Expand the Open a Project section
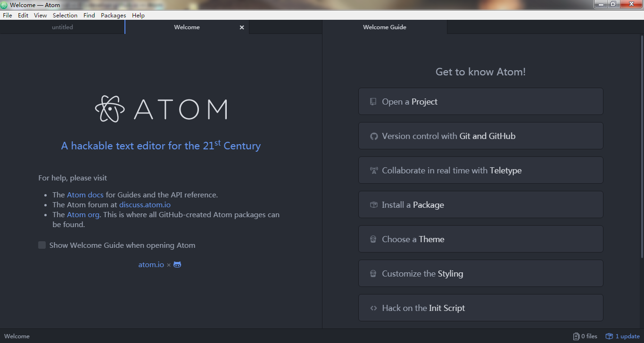Image resolution: width=644 pixels, height=343 pixels. tap(480, 101)
